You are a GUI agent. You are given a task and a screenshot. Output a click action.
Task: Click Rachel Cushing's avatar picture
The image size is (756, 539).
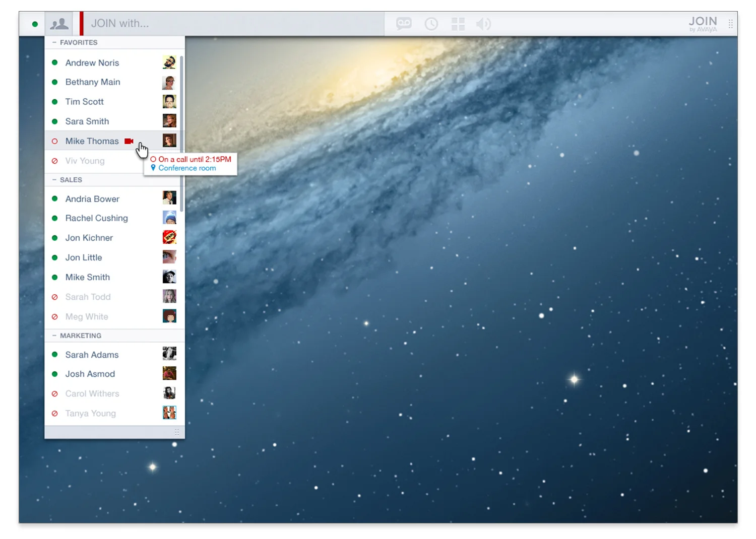click(169, 218)
